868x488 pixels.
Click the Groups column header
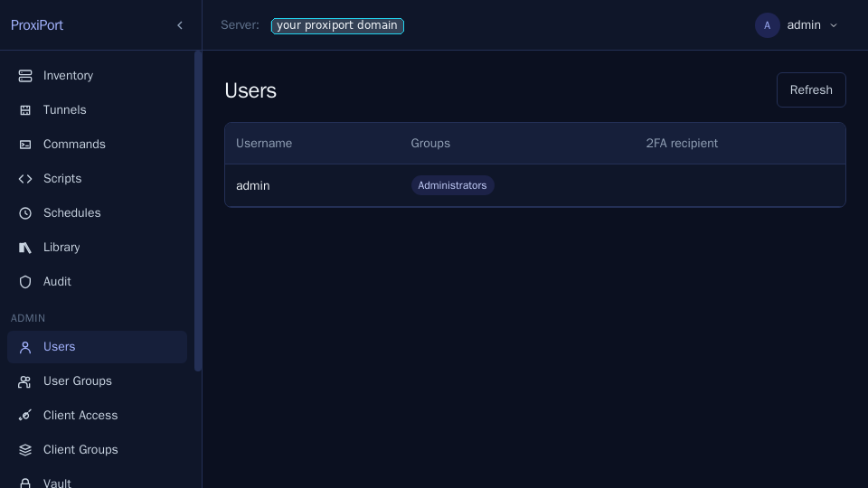point(430,144)
